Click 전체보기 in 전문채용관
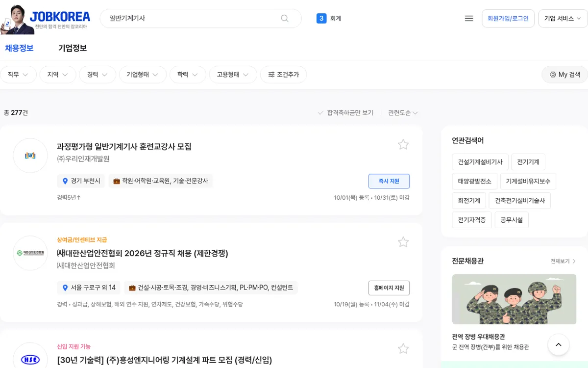The height and width of the screenshot is (368, 588). (563, 262)
